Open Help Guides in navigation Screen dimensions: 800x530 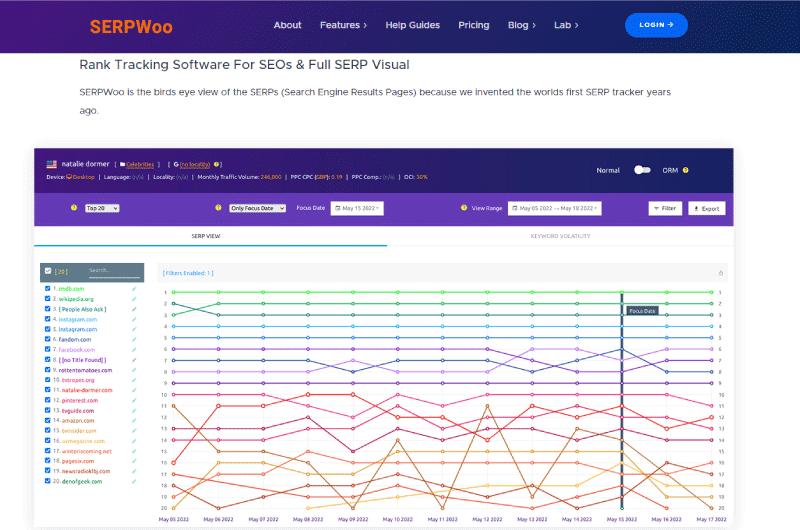pos(412,25)
